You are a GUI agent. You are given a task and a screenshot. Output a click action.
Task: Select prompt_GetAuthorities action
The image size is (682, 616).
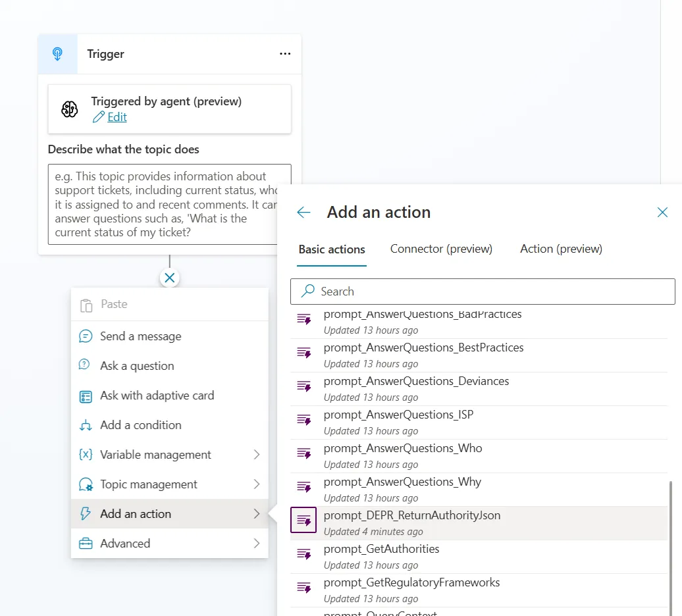coord(479,557)
